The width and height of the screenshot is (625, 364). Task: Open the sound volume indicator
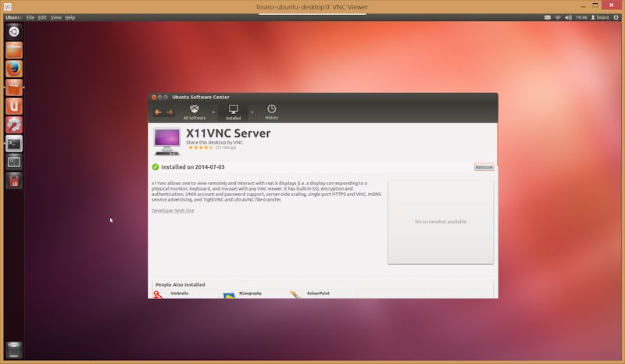pos(569,17)
